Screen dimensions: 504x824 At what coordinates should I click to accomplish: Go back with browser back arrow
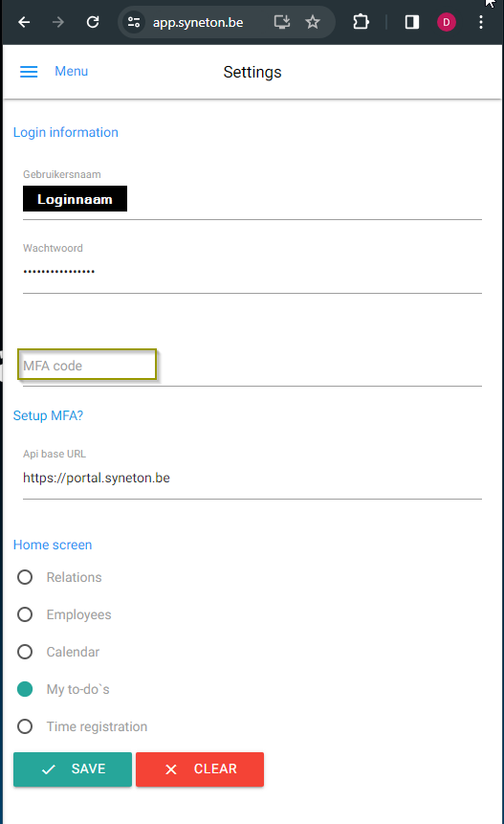click(x=24, y=22)
